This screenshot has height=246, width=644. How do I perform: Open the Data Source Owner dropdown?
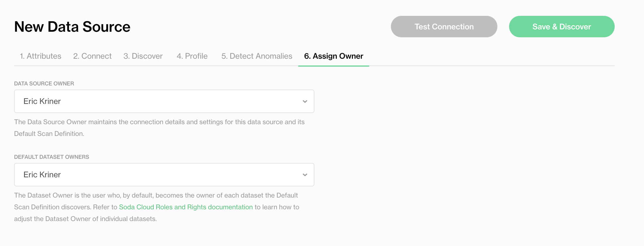tap(164, 101)
